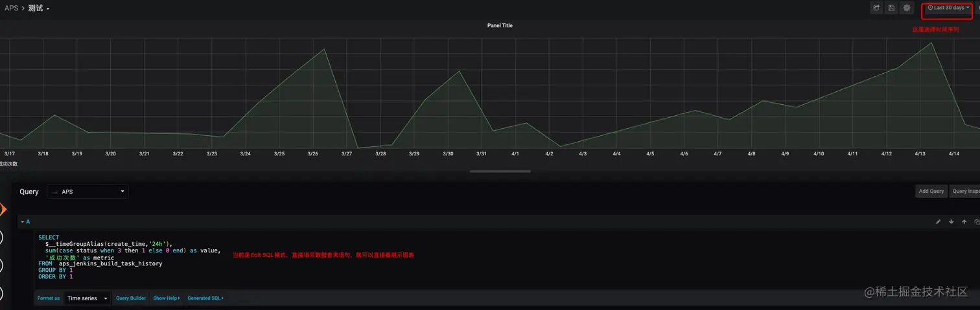Click the duplicate query icon
This screenshot has height=310, width=980.
(977, 221)
